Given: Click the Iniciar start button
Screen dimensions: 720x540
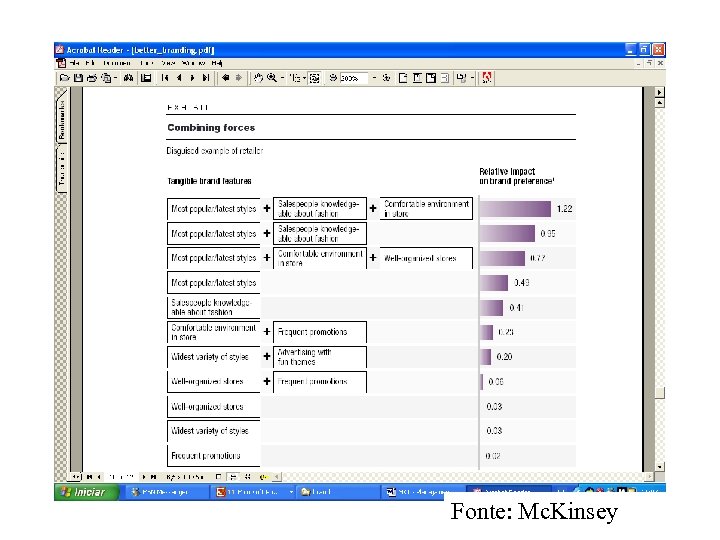Looking at the screenshot, I should tap(86, 492).
